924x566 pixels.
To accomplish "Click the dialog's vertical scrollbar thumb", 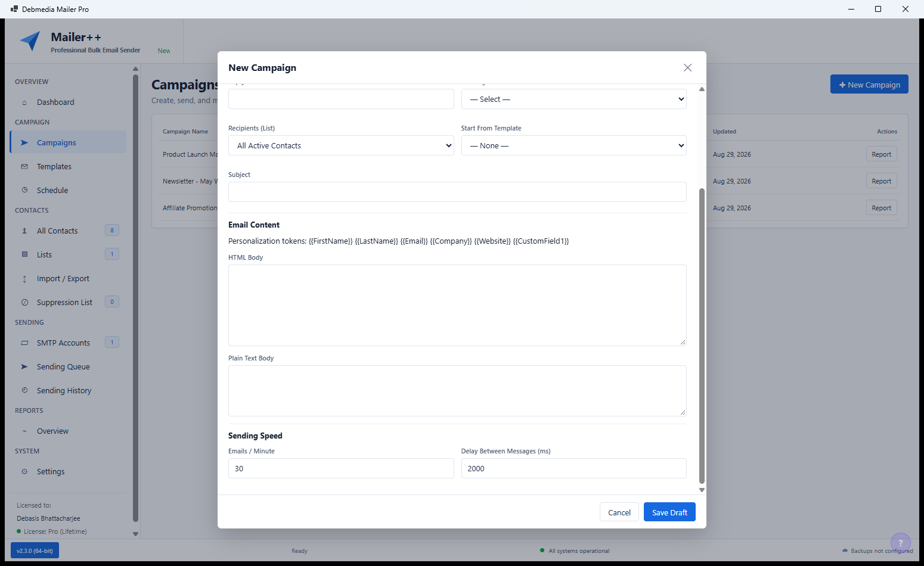I will pyautogui.click(x=702, y=336).
